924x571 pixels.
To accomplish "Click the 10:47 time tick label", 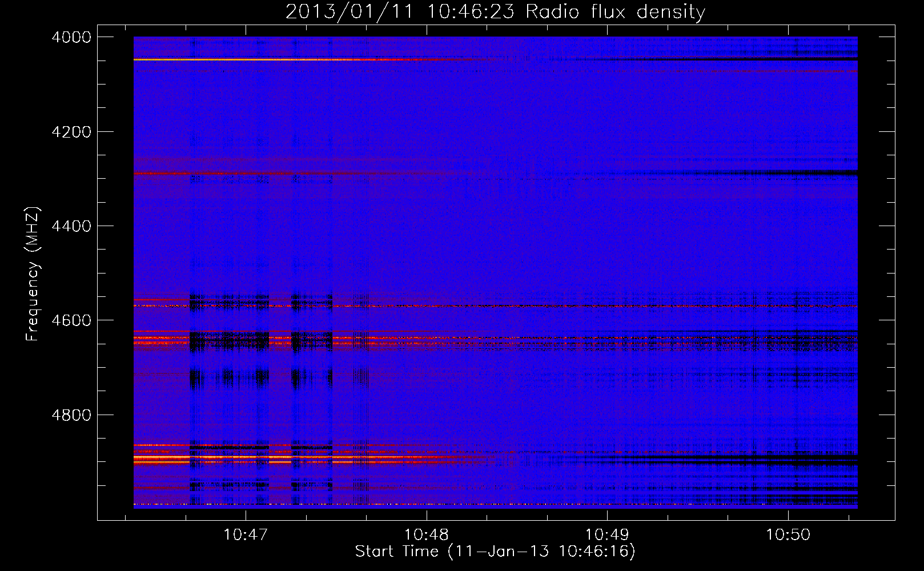I will tap(246, 535).
